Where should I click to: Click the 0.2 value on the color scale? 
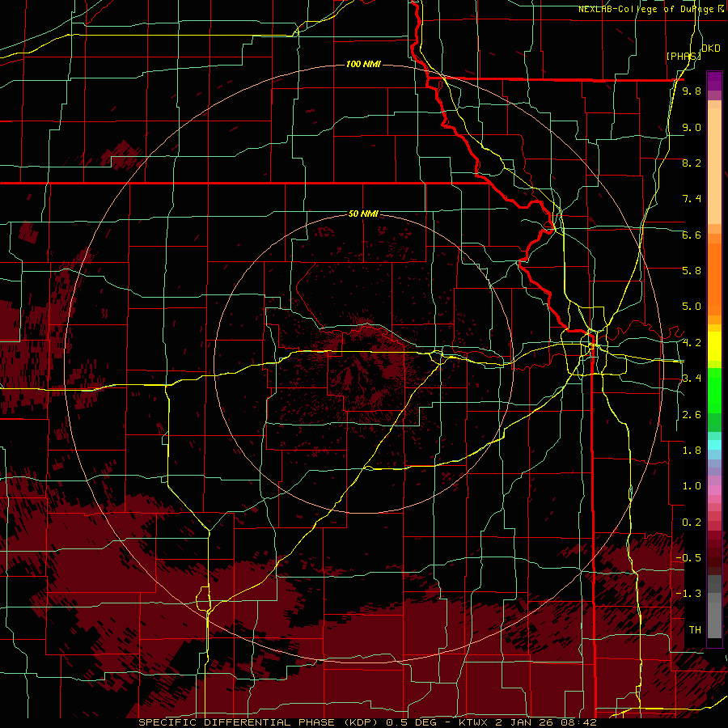click(x=692, y=523)
